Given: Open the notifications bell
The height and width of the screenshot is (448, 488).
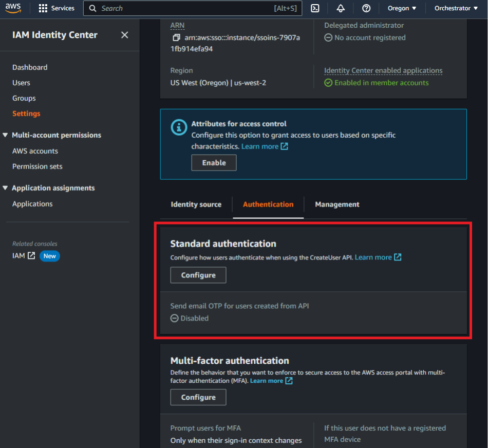Looking at the screenshot, I should (x=341, y=8).
